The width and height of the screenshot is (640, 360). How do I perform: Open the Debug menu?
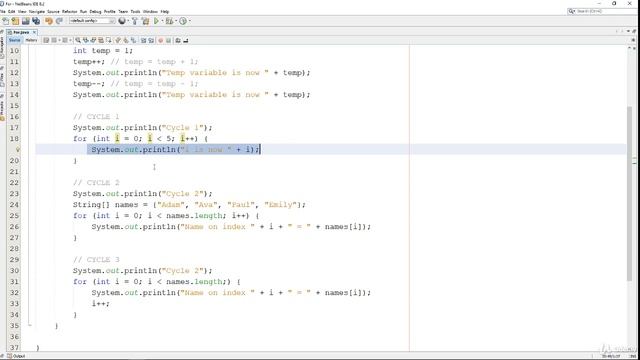click(x=96, y=11)
